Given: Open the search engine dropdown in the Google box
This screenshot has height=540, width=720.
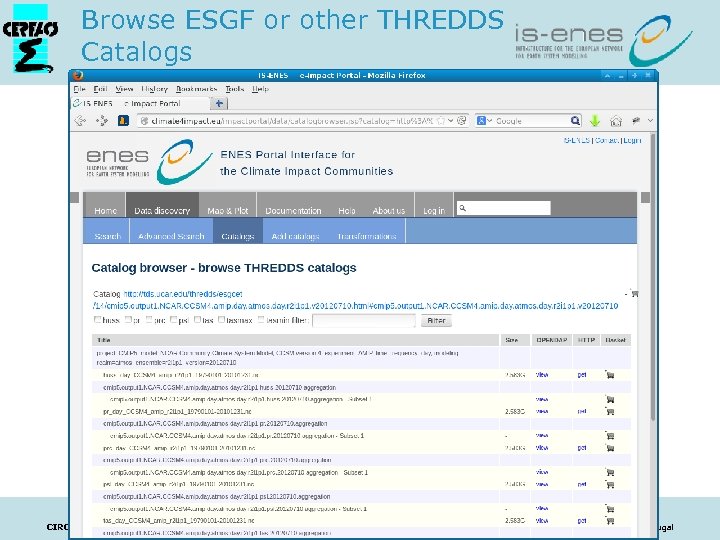Looking at the screenshot, I should [x=484, y=121].
